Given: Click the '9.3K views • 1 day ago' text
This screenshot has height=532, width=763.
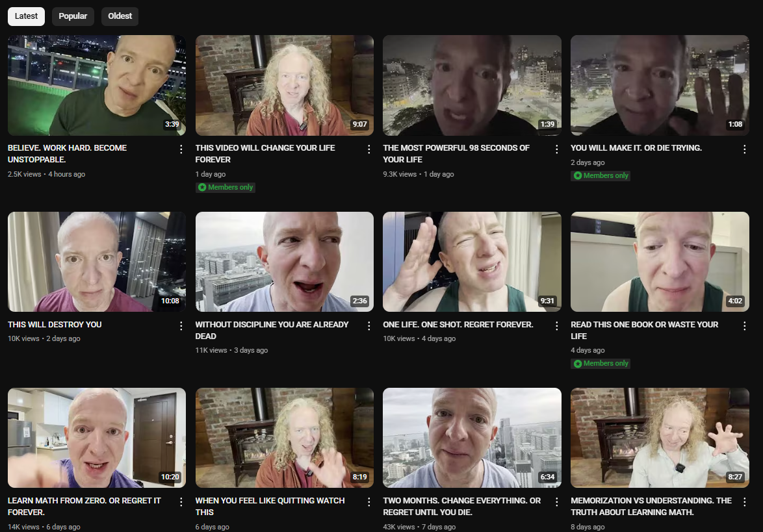Looking at the screenshot, I should [x=419, y=174].
